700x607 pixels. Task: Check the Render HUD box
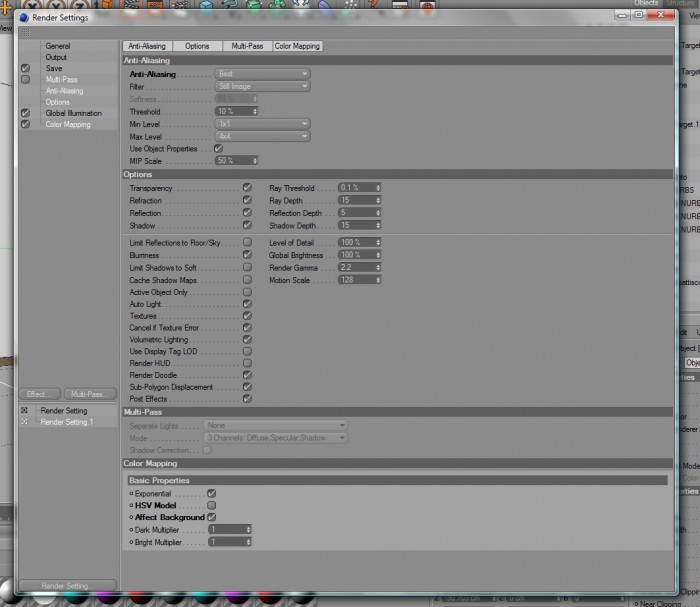tap(247, 363)
